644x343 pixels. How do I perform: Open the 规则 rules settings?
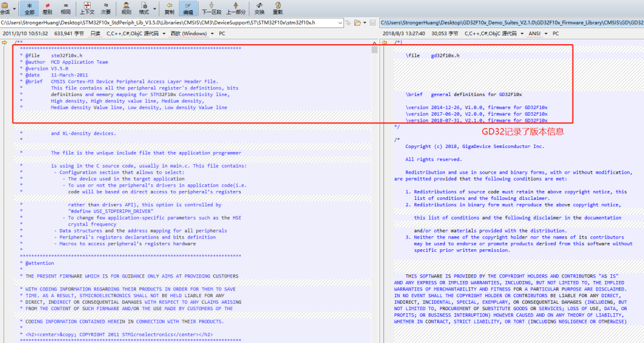(x=126, y=8)
